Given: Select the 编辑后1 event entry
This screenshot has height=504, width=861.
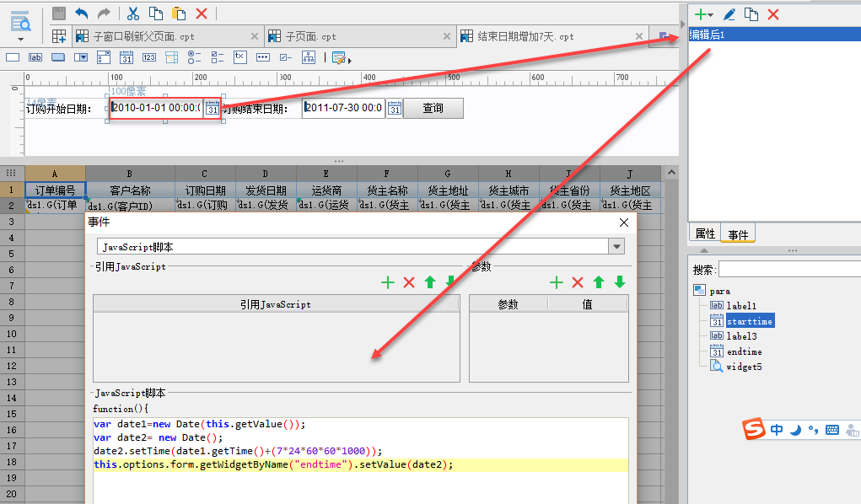Looking at the screenshot, I should click(775, 35).
